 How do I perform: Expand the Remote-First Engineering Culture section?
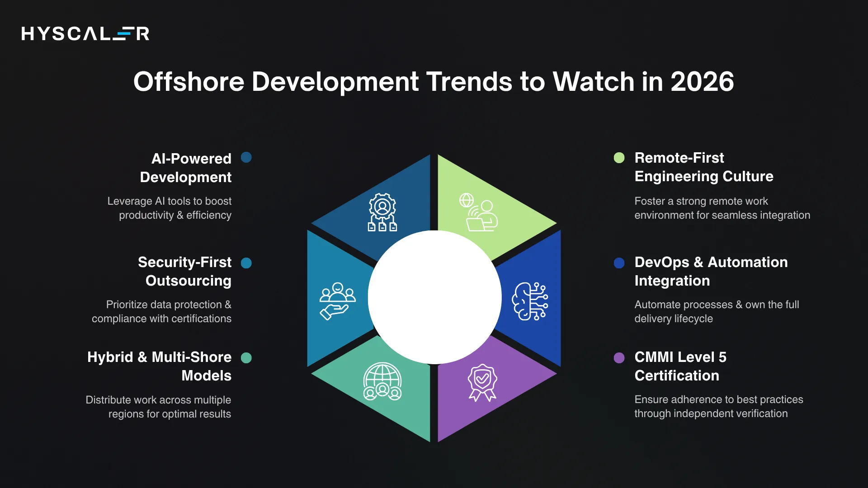click(x=704, y=167)
